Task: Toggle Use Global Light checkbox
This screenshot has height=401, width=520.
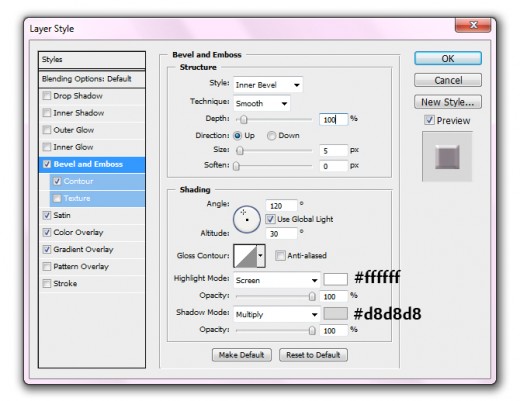Action: pyautogui.click(x=270, y=219)
